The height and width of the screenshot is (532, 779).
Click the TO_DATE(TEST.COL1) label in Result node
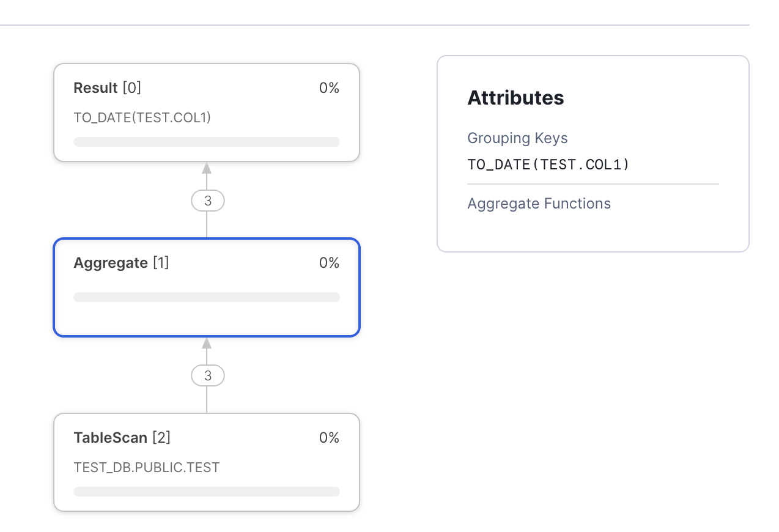tap(142, 117)
